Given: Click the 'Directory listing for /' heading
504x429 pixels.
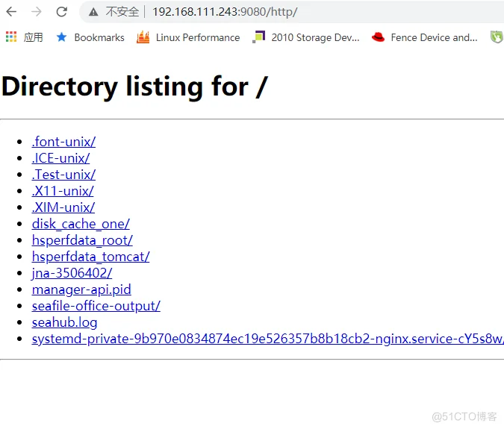Looking at the screenshot, I should [x=134, y=86].
